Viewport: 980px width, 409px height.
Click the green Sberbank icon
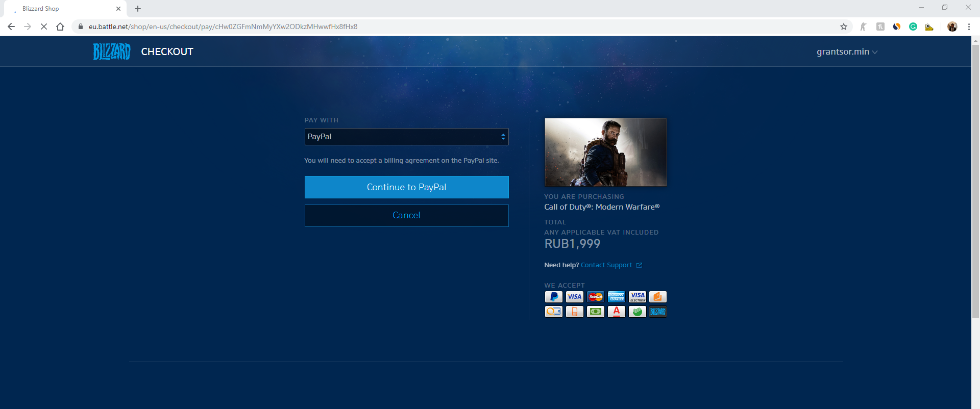[x=638, y=312]
